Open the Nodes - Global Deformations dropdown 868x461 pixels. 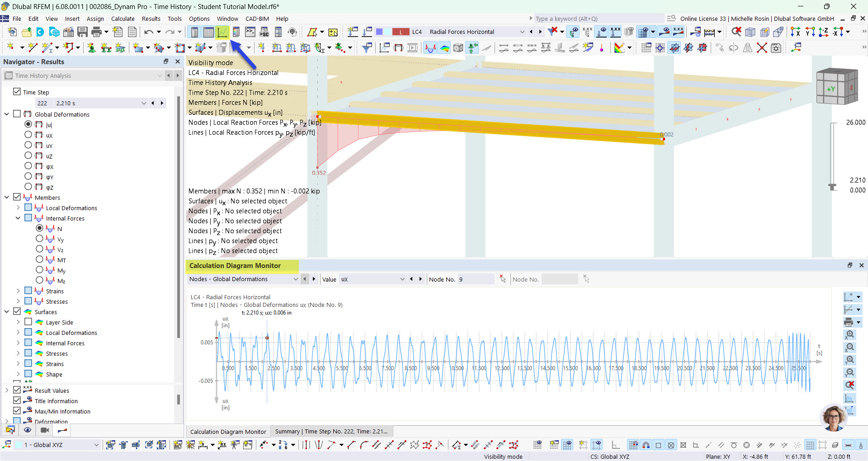coord(296,279)
